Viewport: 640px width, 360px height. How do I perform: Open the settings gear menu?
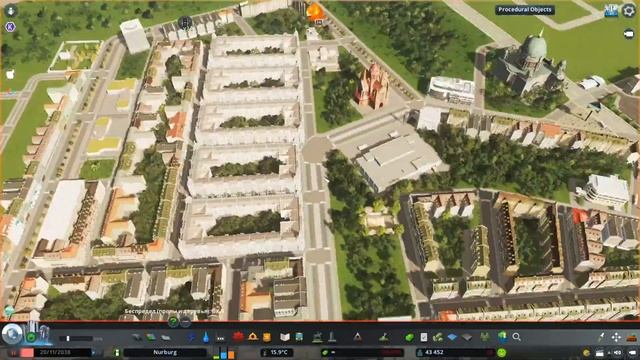point(629,11)
